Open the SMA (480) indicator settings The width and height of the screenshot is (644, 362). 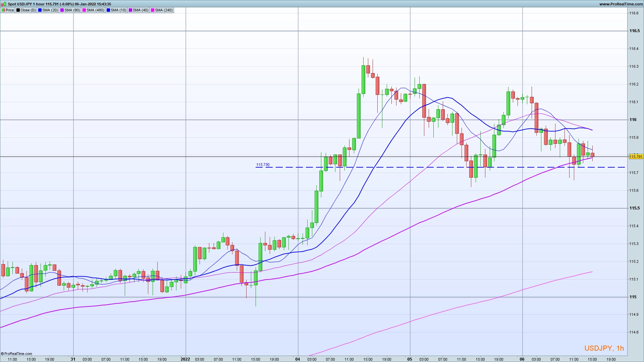tap(93, 10)
